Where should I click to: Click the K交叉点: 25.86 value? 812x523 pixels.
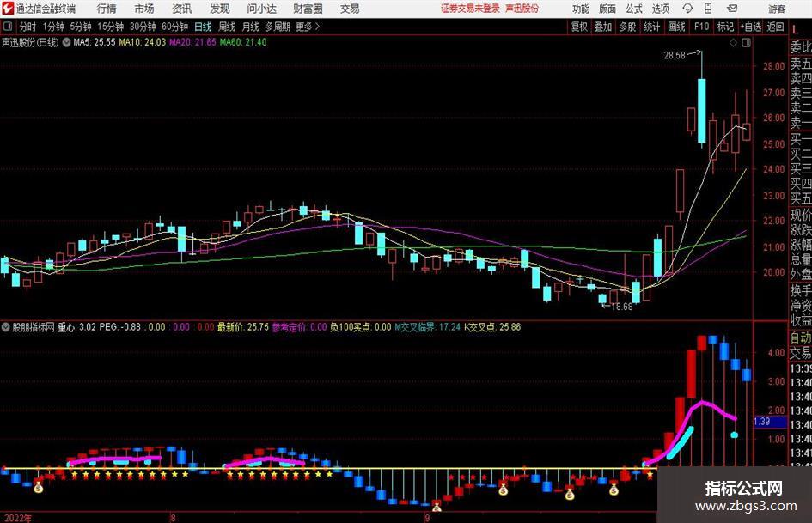[492, 327]
